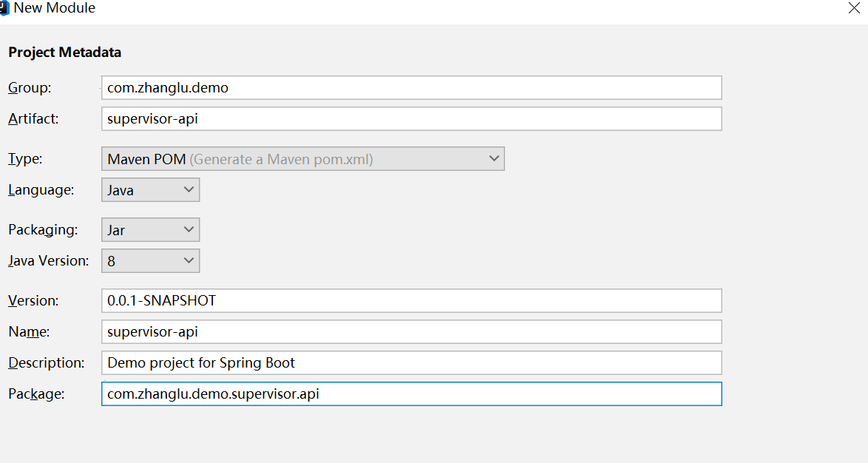Open the Type dropdown showing Maven POM
This screenshot has width=868, height=463.
pyautogui.click(x=296, y=158)
